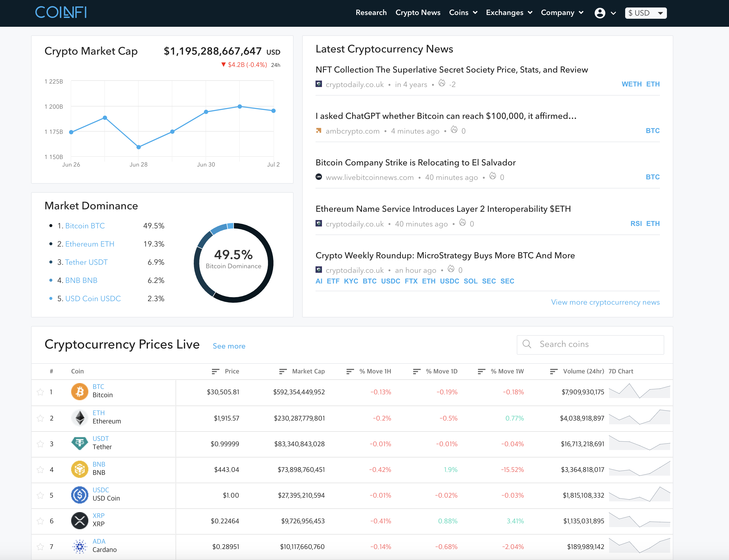Click the Market Cap sort icon
The height and width of the screenshot is (560, 729).
tap(283, 371)
